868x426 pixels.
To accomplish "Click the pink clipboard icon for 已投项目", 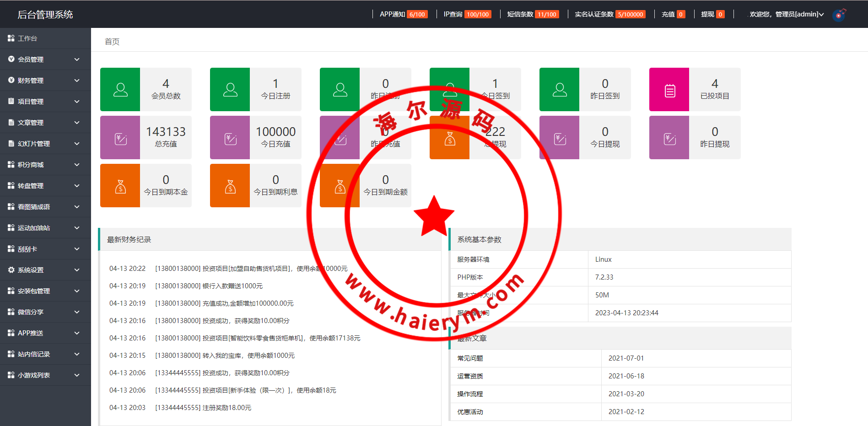I will pos(669,90).
